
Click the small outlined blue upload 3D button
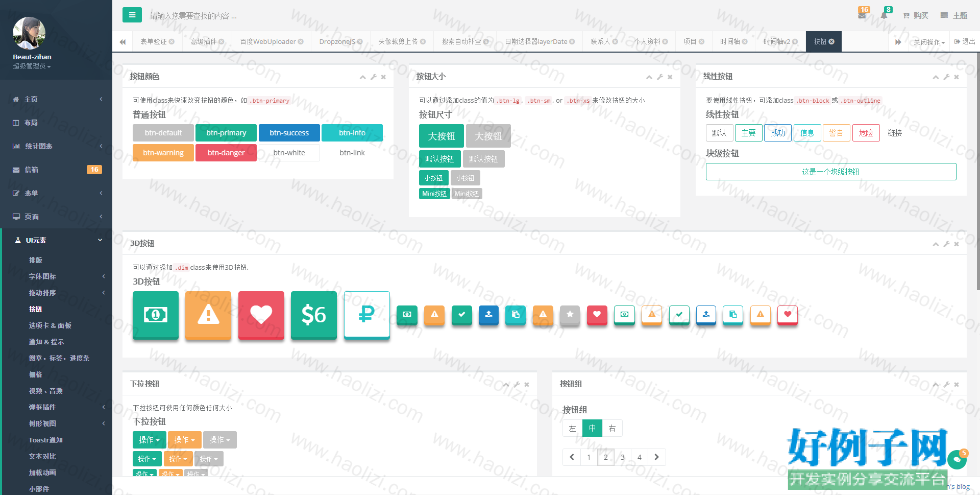pyautogui.click(x=706, y=315)
